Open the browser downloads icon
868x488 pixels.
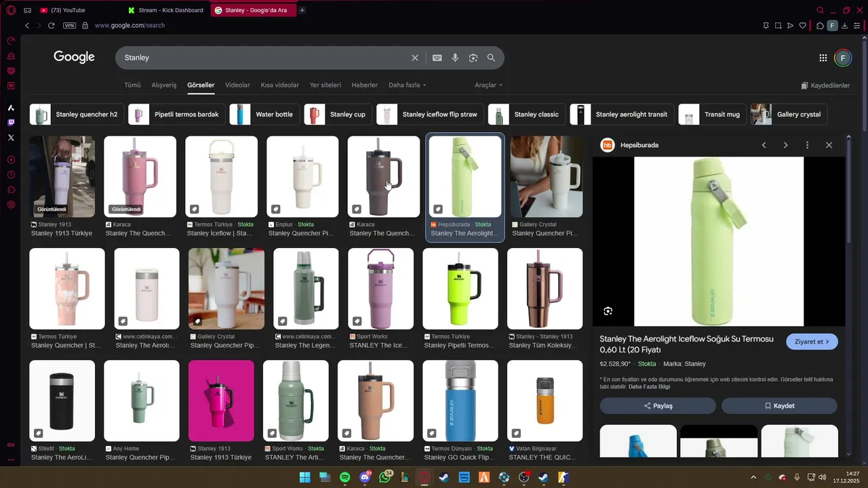pyautogui.click(x=845, y=26)
